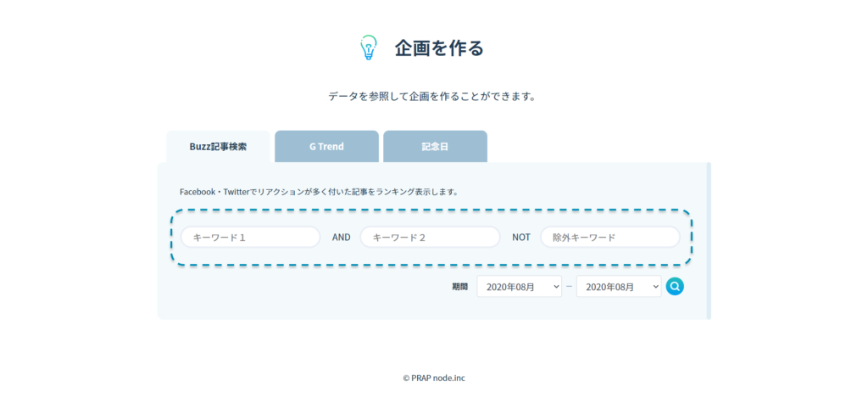868x409 pixels.
Task: Click the NOT operator label
Action: pyautogui.click(x=521, y=238)
